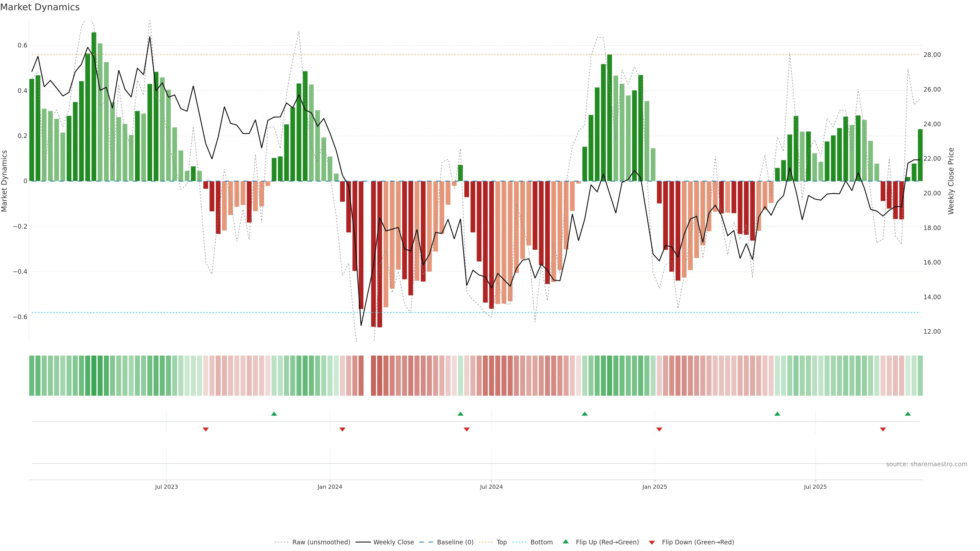Click the last Flip Up marker near October 2025
980x551 pixels.
[908, 414]
